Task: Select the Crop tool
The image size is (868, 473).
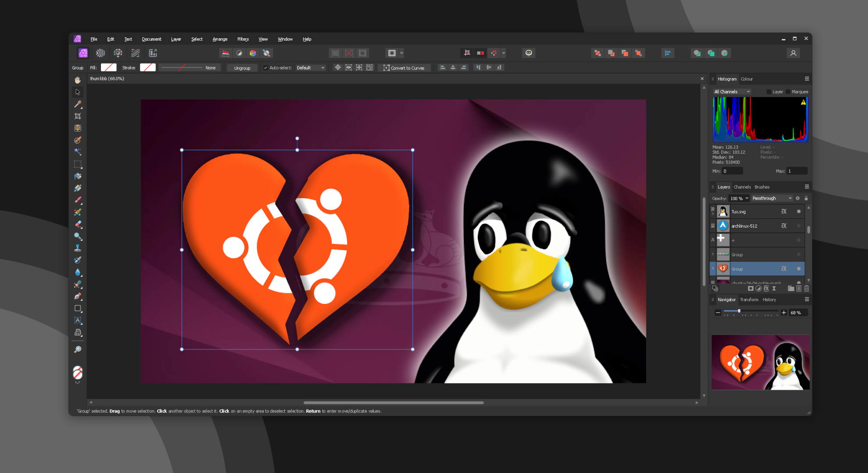Action: click(78, 116)
